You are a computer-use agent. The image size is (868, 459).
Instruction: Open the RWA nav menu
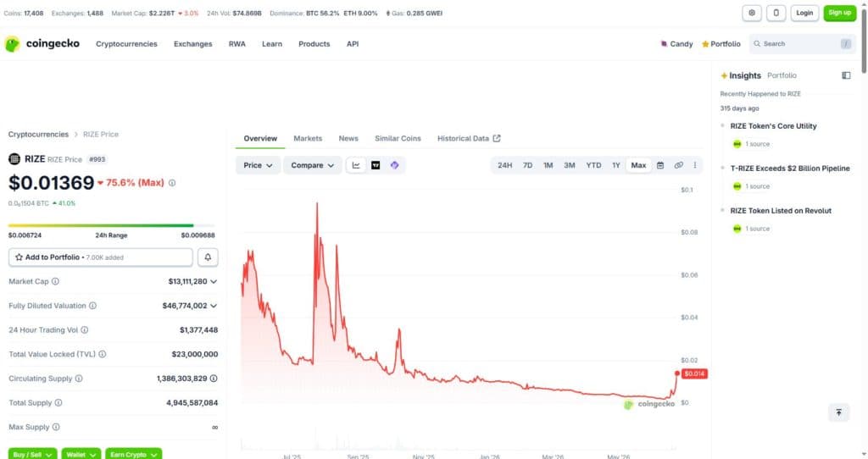[x=237, y=44]
